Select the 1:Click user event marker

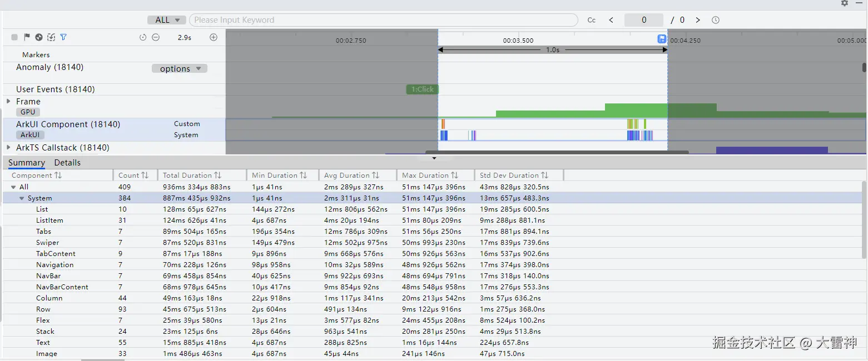[422, 89]
